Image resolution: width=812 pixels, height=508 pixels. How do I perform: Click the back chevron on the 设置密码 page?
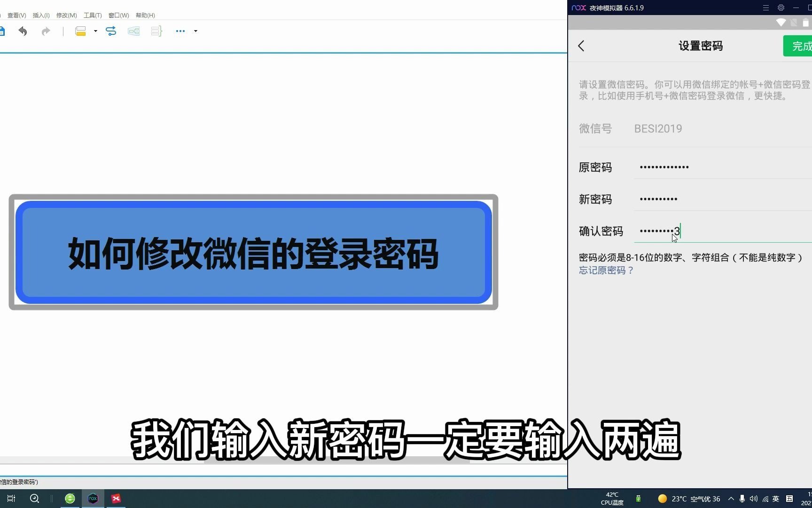click(581, 46)
